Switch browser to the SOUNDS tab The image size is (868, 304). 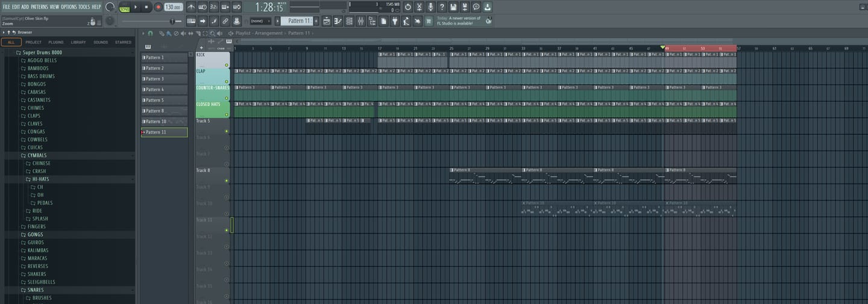pos(101,42)
